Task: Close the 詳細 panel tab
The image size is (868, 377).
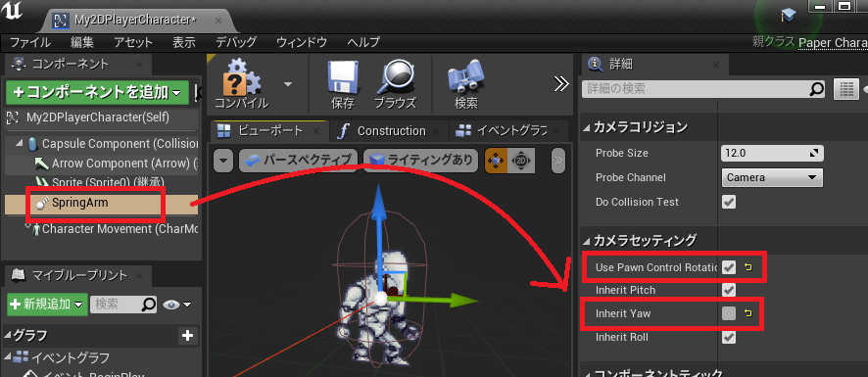Action: [717, 65]
